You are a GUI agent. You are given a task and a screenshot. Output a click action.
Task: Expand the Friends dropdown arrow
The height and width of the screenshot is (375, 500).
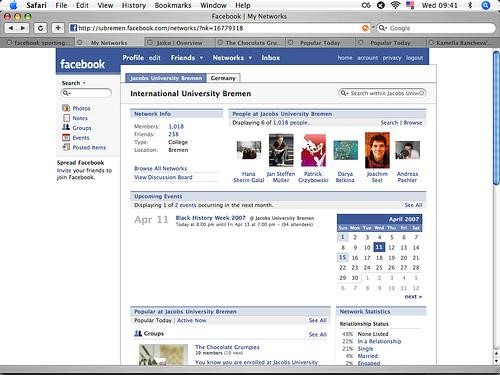pos(201,58)
